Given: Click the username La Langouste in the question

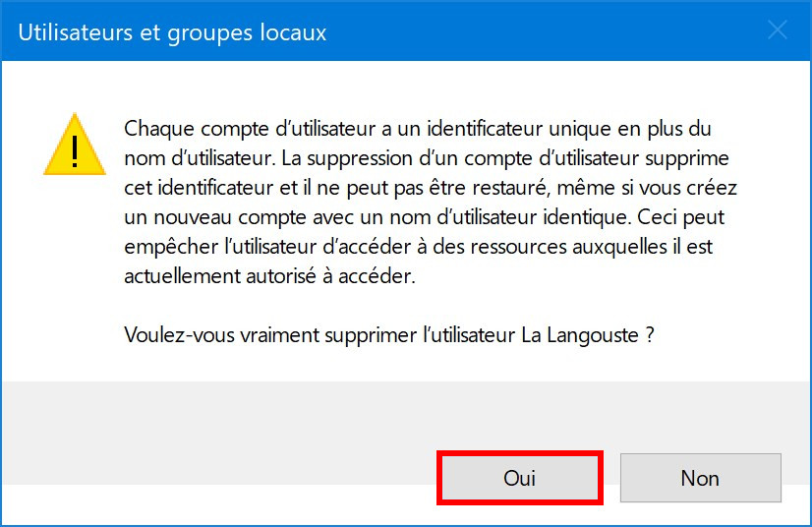Looking at the screenshot, I should (x=580, y=335).
